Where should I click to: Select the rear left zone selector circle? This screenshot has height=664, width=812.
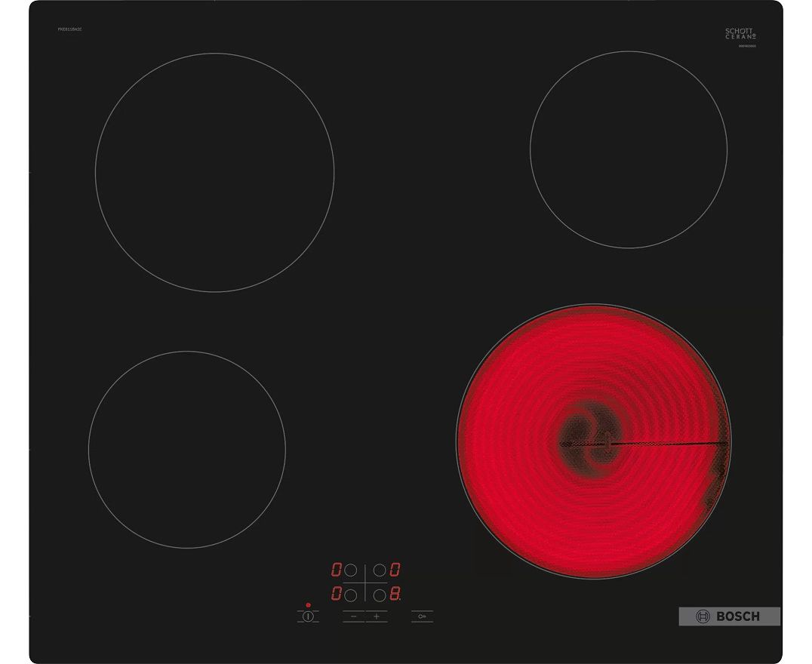coord(351,570)
